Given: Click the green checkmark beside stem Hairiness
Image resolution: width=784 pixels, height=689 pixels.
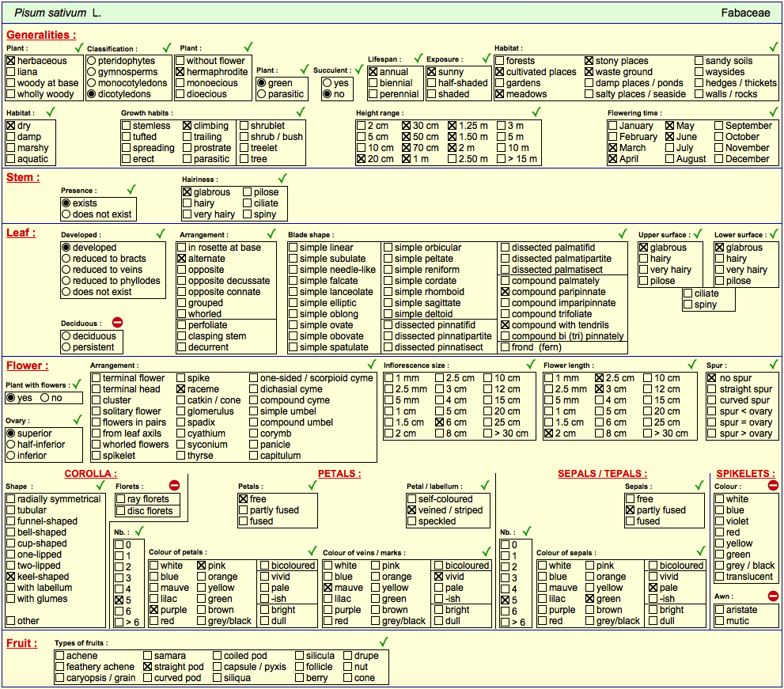Looking at the screenshot, I should pyautogui.click(x=282, y=179).
